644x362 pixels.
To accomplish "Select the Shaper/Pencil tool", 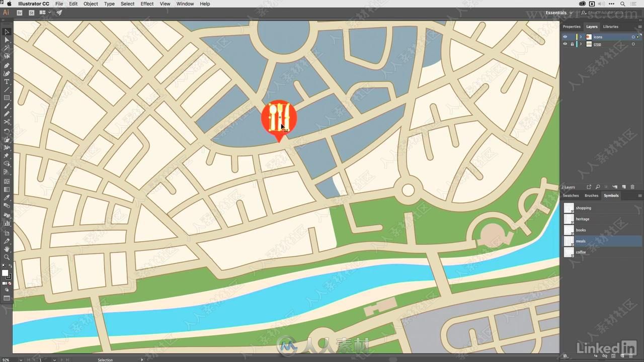I will (7, 114).
